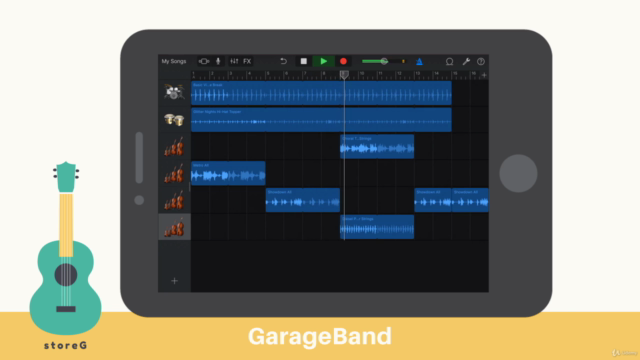Add a song section with ruler plus
The image size is (640, 360).
pyautogui.click(x=484, y=75)
